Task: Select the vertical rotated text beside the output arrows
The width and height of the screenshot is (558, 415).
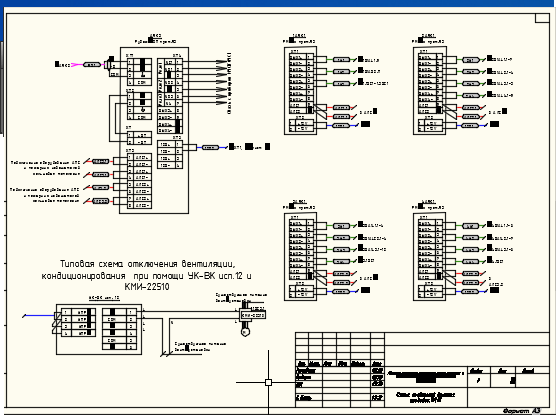Action: pyautogui.click(x=230, y=83)
